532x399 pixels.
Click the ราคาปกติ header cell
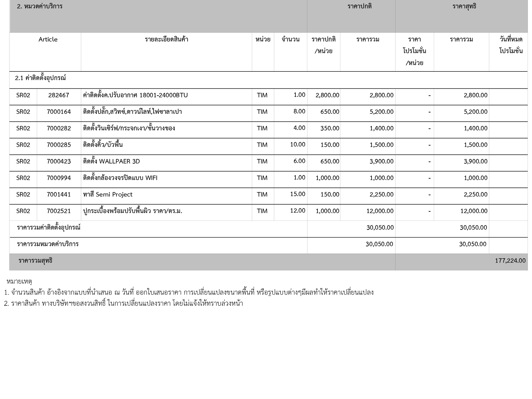coord(360,6)
